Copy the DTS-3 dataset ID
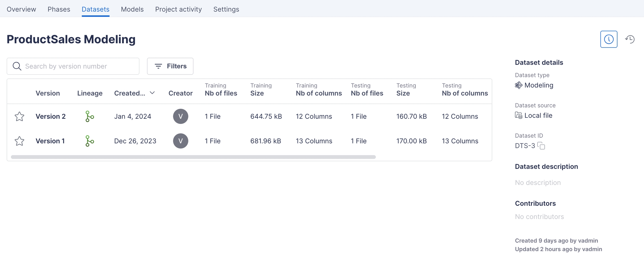Screen dimensions: 644x262 pos(541,146)
